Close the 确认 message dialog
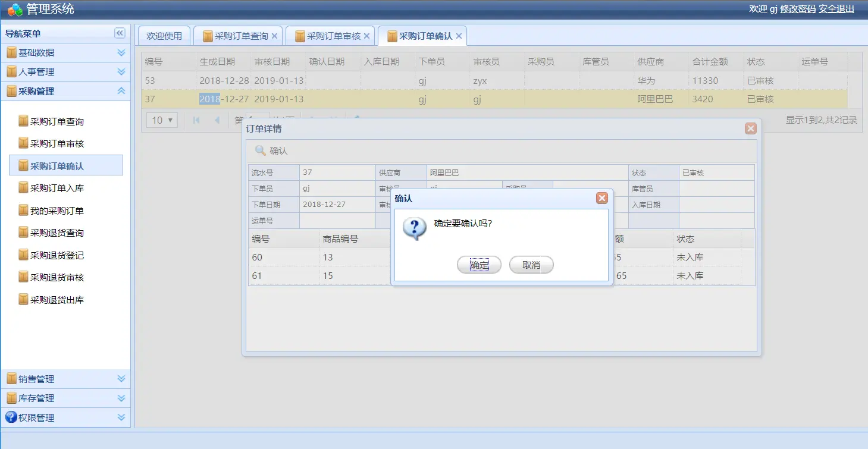The height and width of the screenshot is (449, 868). (602, 198)
